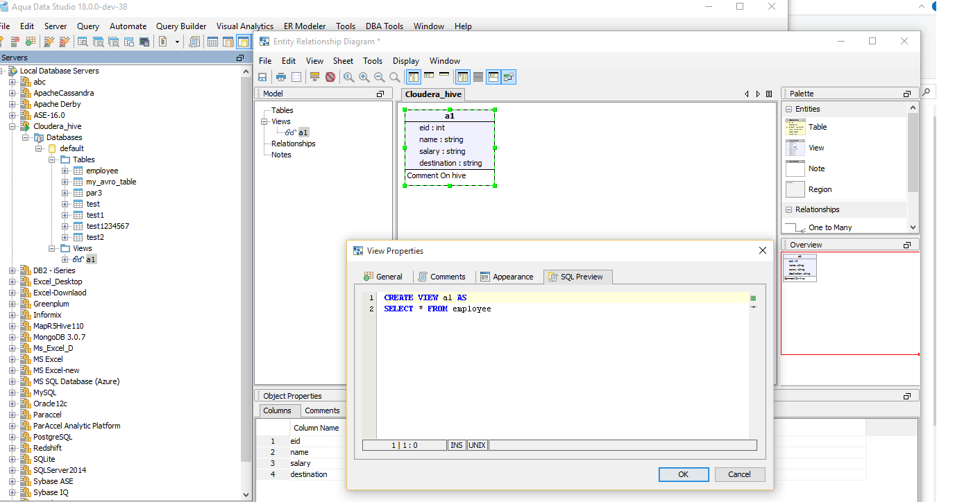Screen dimensions: 980x502
Task: Open the ER Modeler menu
Action: coord(305,26)
